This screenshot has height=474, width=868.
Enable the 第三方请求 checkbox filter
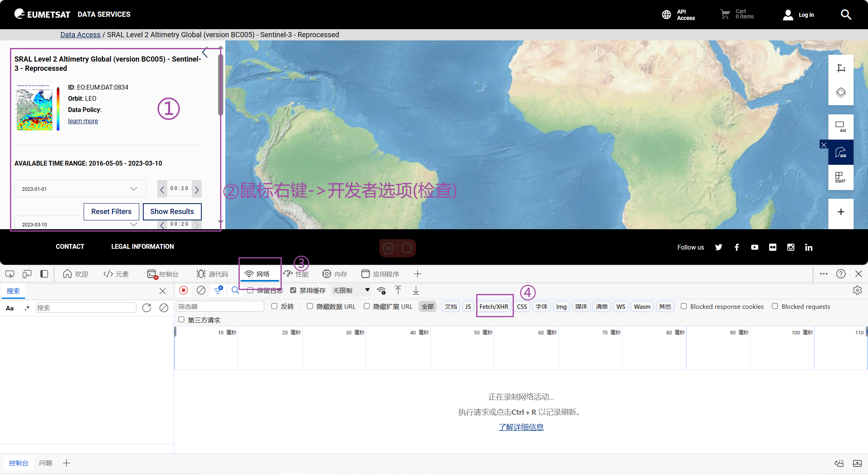182,319
